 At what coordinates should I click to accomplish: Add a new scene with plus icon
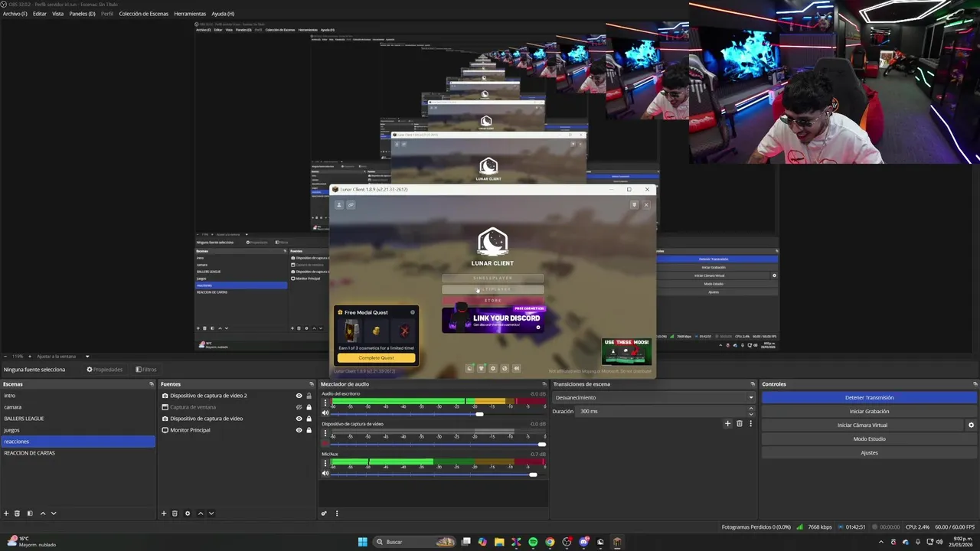click(6, 514)
